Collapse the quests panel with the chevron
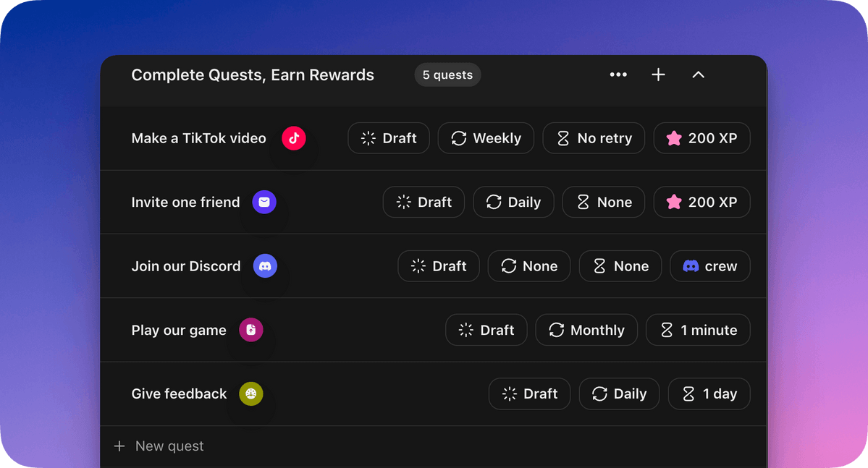 [698, 75]
